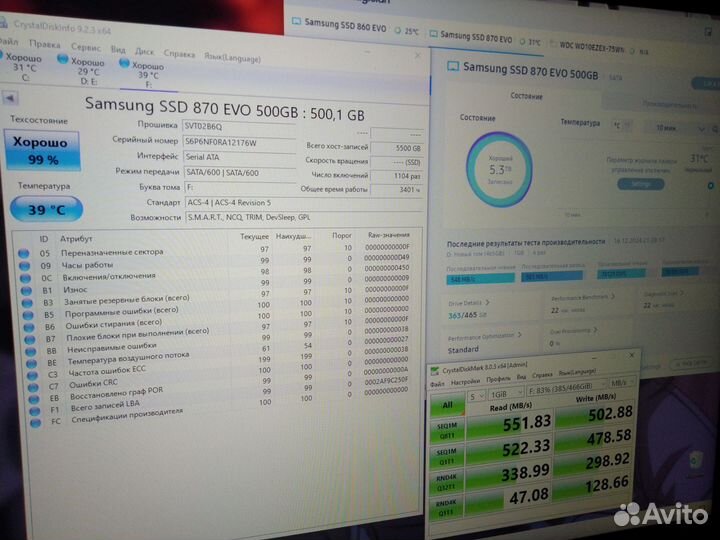The width and height of the screenshot is (720, 540).
Task: Expand Performance Optimization in Samsung Magician
Action: coord(484,336)
